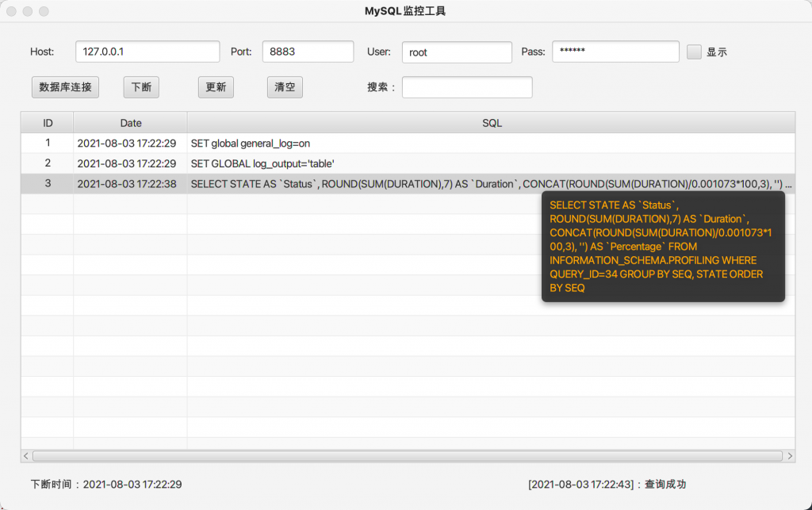Click the 查询成功 status message
Image resolution: width=812 pixels, height=510 pixels.
point(607,485)
